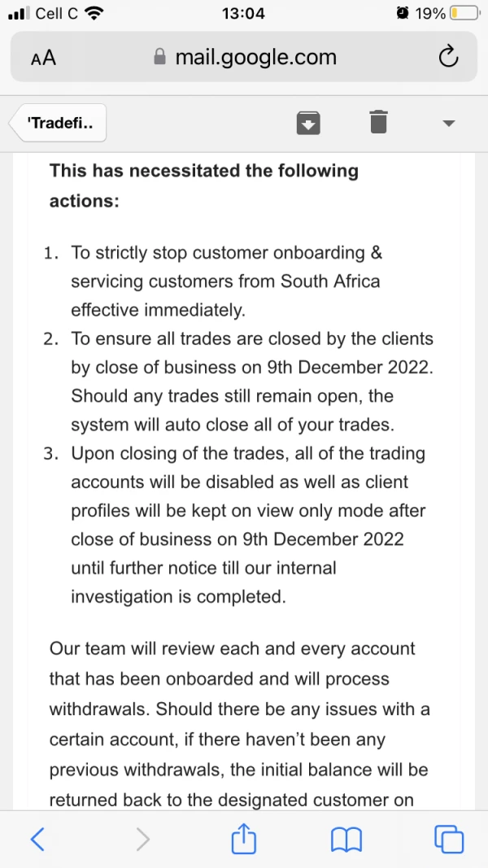The width and height of the screenshot is (488, 868).
Task: Reload the page in Safari
Action: pos(448,57)
